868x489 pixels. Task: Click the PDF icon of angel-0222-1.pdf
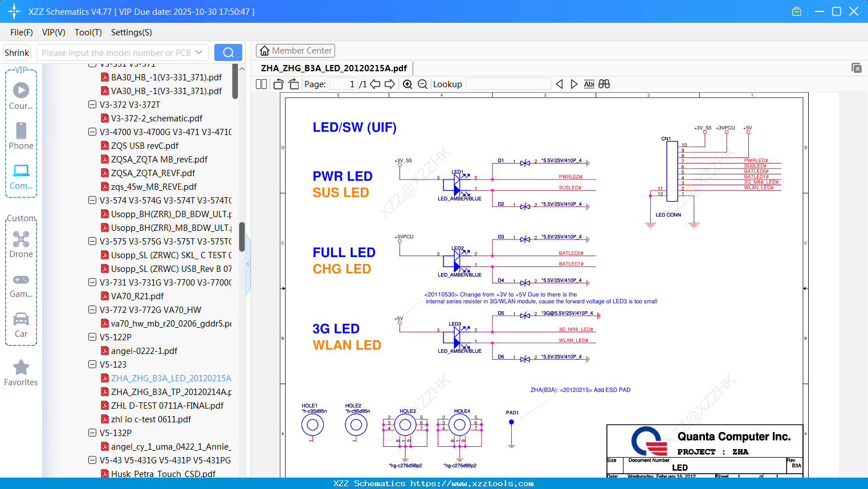pos(105,351)
